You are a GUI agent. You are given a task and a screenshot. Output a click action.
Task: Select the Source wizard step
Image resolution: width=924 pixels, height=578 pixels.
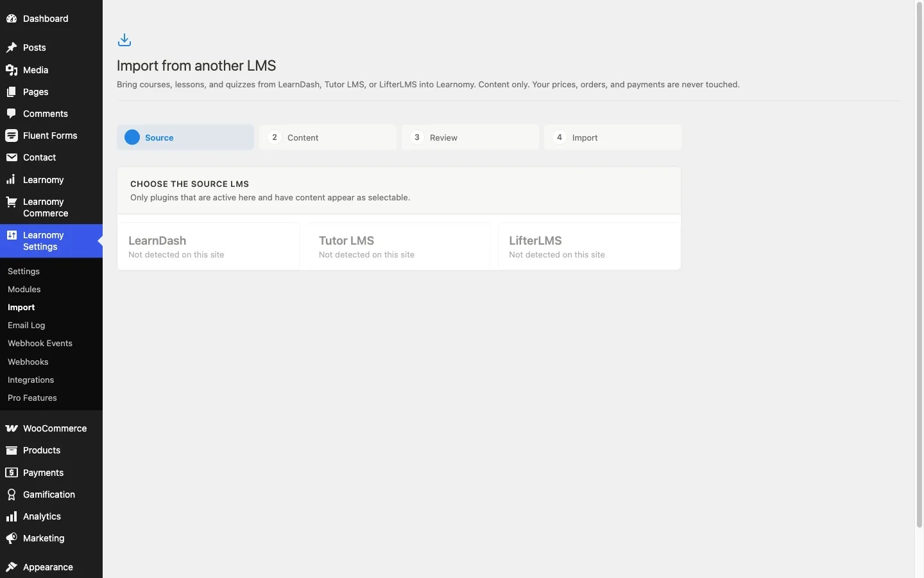tap(185, 137)
